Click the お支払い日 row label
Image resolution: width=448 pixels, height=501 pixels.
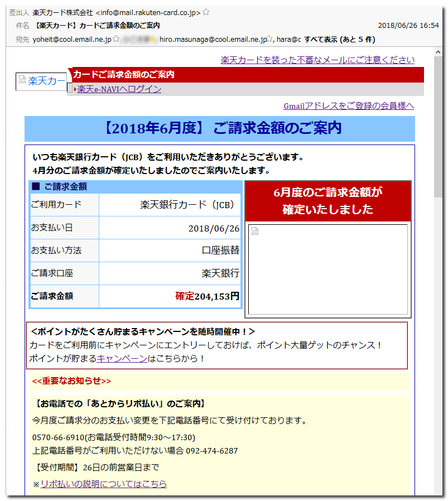[x=65, y=228]
